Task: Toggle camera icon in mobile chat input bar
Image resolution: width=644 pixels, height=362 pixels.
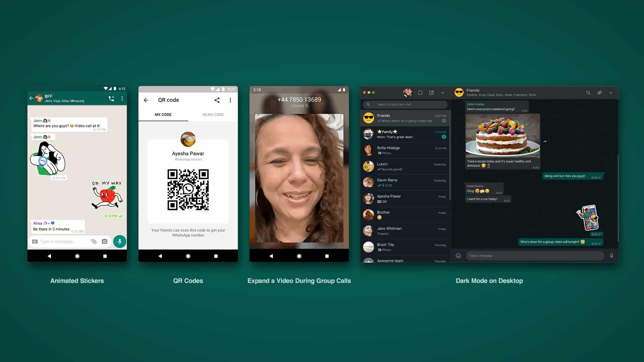Action: pyautogui.click(x=105, y=241)
